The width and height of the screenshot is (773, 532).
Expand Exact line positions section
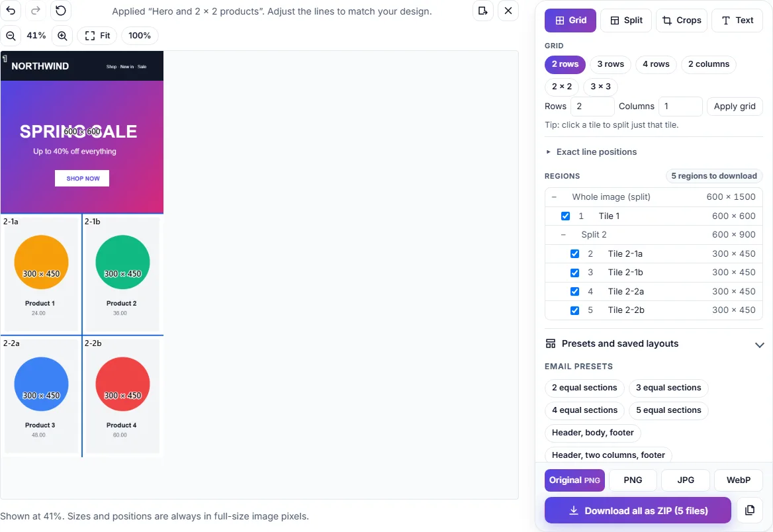click(x=592, y=152)
